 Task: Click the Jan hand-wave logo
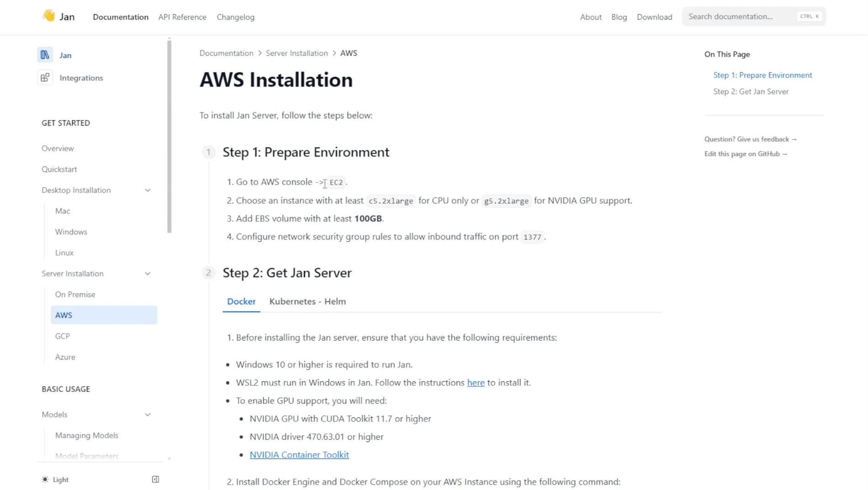coord(50,15)
